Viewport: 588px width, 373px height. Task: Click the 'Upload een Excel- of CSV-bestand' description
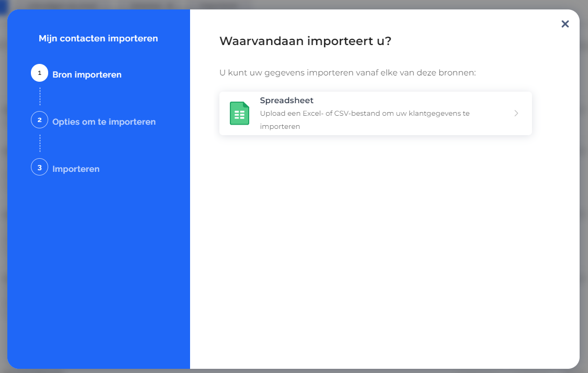point(364,119)
